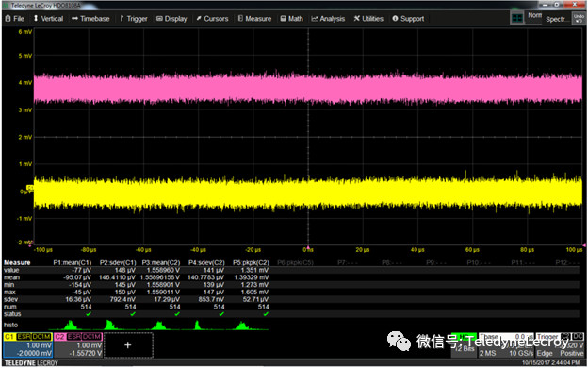Open the Timebase descriptor showing 10 GS/s
The height and width of the screenshot is (368, 588).
point(506,344)
